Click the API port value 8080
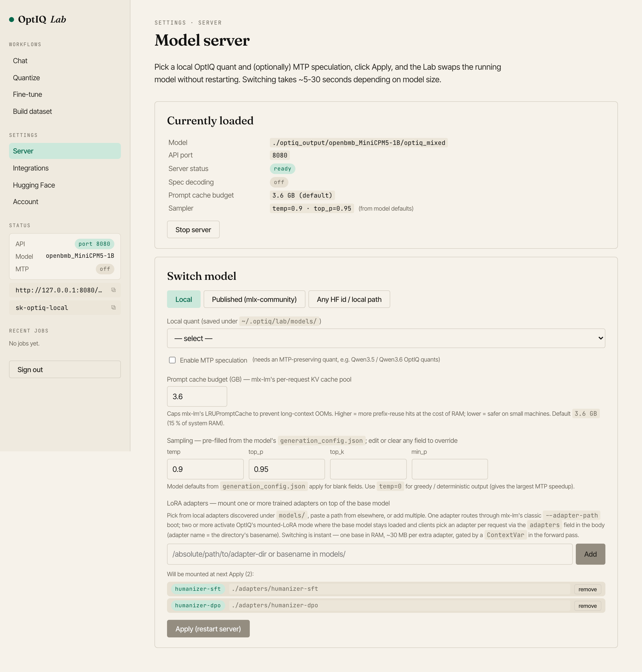The image size is (642, 672). (280, 155)
